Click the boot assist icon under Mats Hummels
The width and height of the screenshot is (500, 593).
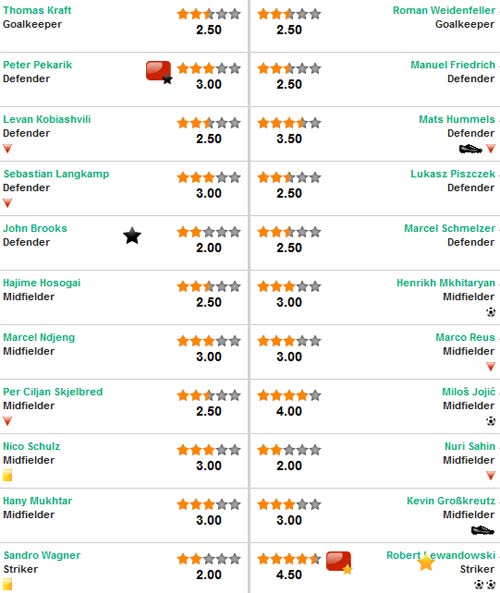[470, 149]
